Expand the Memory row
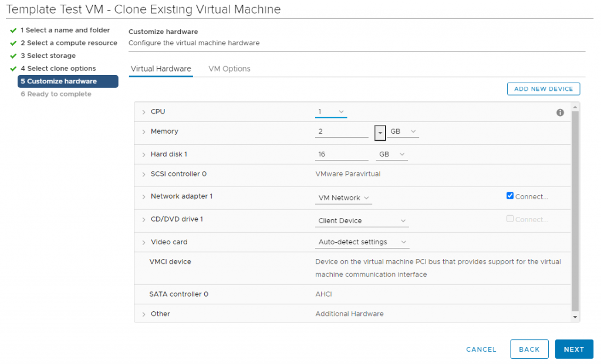 click(144, 131)
